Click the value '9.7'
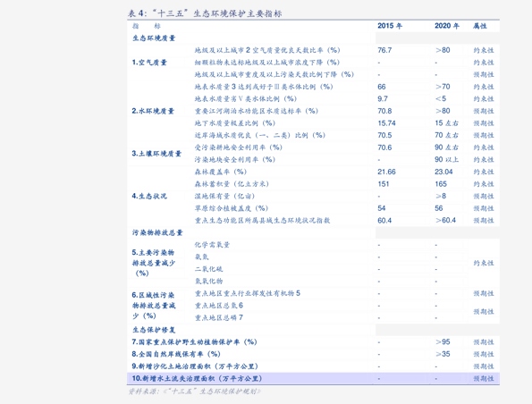Image resolution: width=532 pixels, height=404 pixels. [383, 98]
